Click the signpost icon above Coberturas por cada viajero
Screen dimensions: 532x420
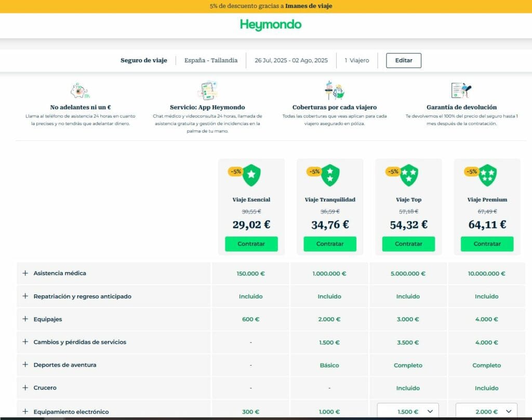[334, 90]
